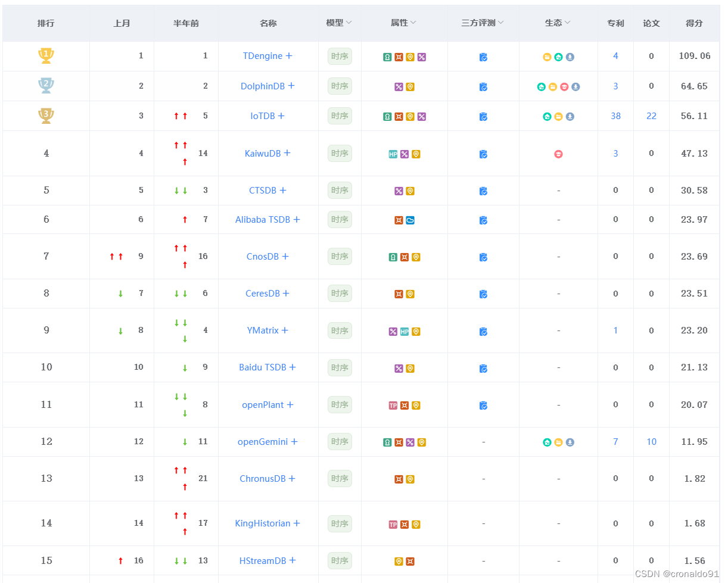
Task: Click the HP attribute icon in KaiwuDB row
Action: point(393,154)
